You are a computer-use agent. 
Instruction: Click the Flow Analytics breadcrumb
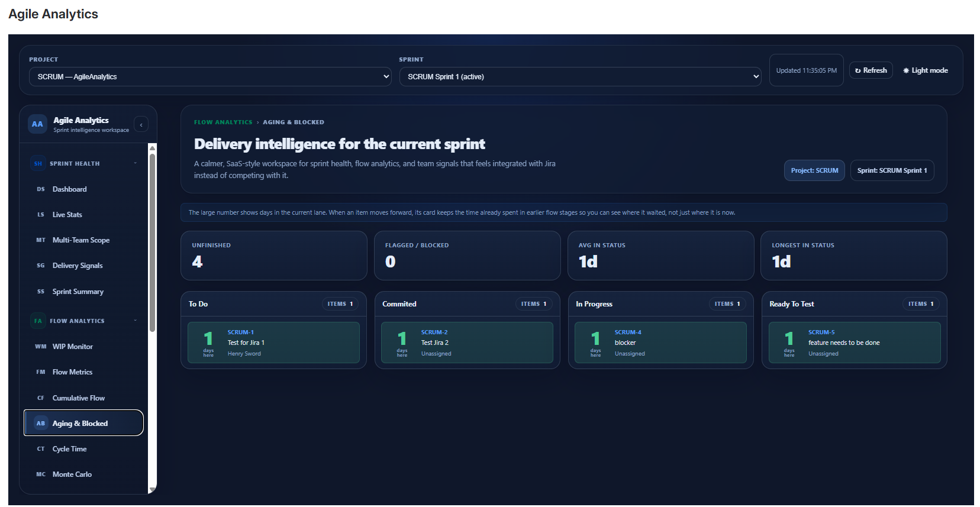223,122
